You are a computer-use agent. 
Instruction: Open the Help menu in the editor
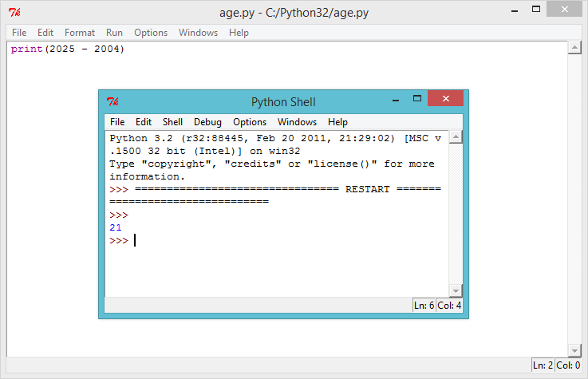tap(239, 33)
